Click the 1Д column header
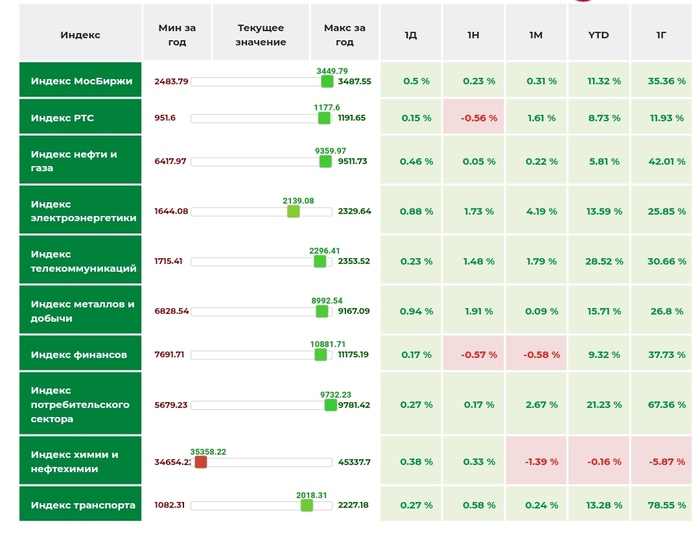This screenshot has height=537, width=700. (410, 35)
